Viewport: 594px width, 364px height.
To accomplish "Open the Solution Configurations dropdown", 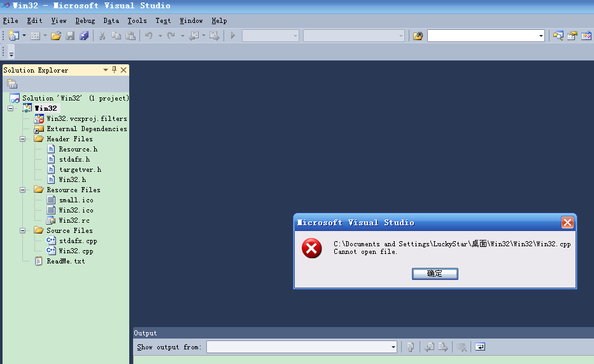I will click(x=295, y=36).
